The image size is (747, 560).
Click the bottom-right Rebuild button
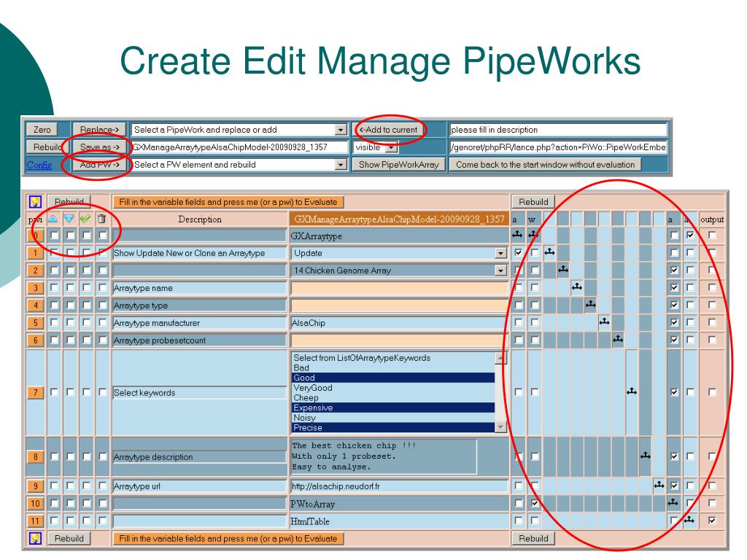[533, 539]
